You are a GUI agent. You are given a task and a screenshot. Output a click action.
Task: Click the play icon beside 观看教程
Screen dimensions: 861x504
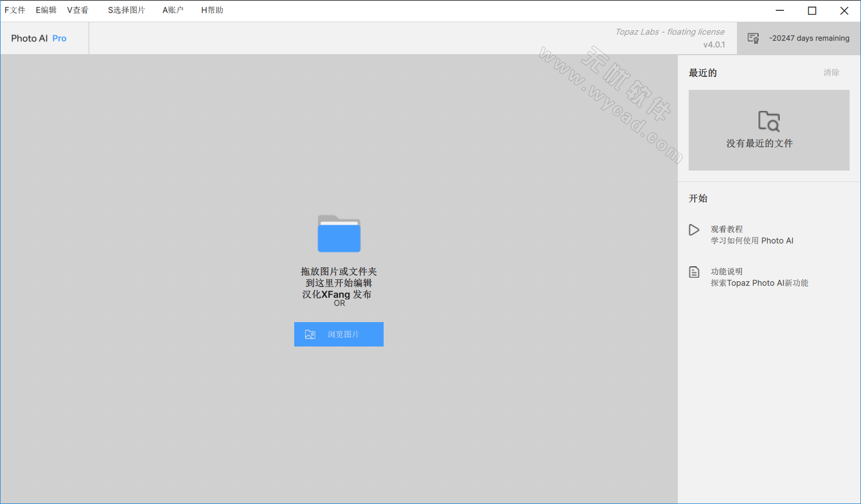694,230
